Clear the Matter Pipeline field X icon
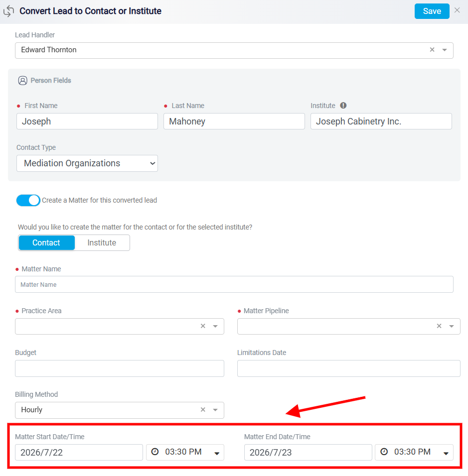The width and height of the screenshot is (468, 476). [439, 326]
